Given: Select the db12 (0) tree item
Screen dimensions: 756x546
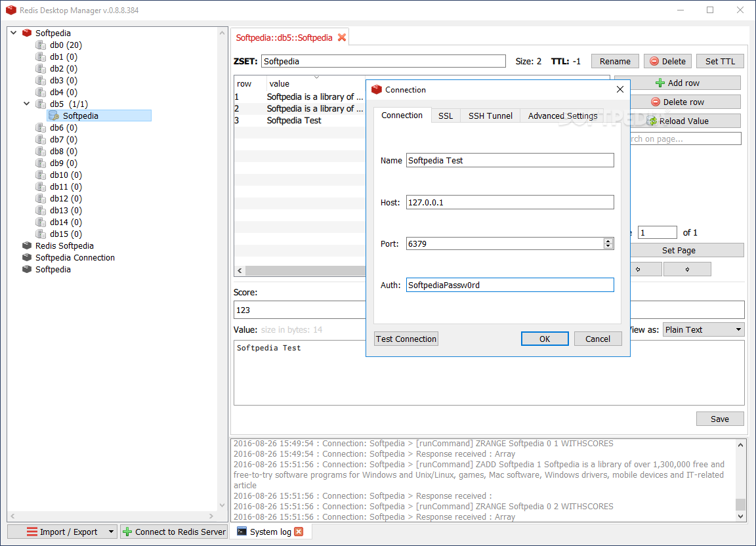Looking at the screenshot, I should pos(66,198).
